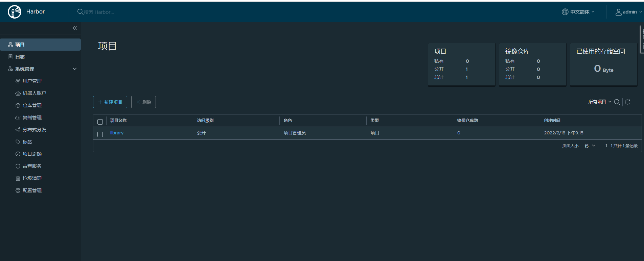The image size is (644, 261).
Task: Collapse the 系统管理 menu section
Action: coord(75,69)
